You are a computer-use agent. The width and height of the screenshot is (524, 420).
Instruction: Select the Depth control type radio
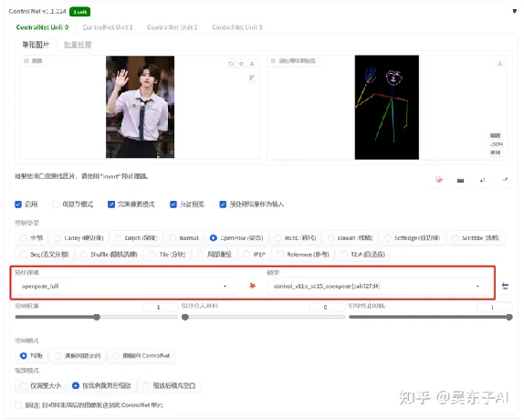(118, 238)
